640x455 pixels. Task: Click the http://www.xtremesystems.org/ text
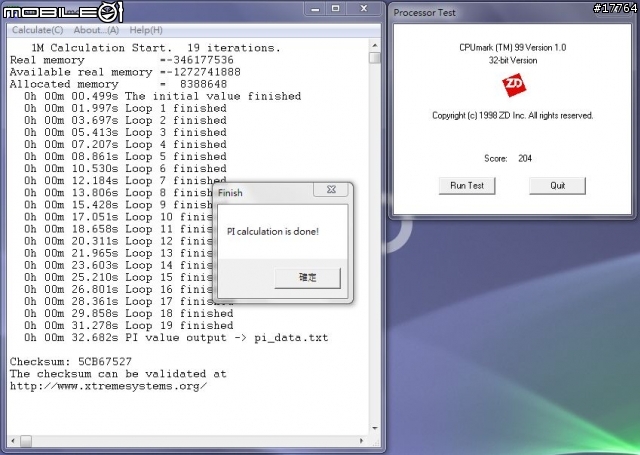click(108, 386)
